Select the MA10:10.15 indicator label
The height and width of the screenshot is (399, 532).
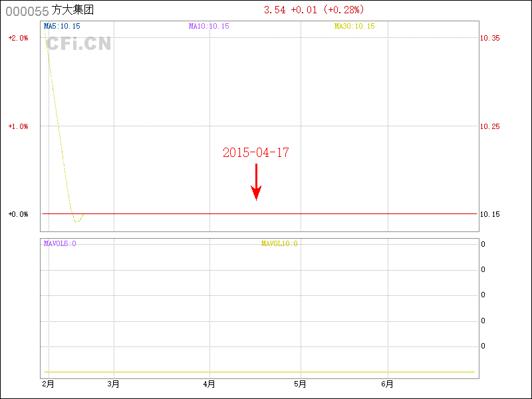pos(209,26)
